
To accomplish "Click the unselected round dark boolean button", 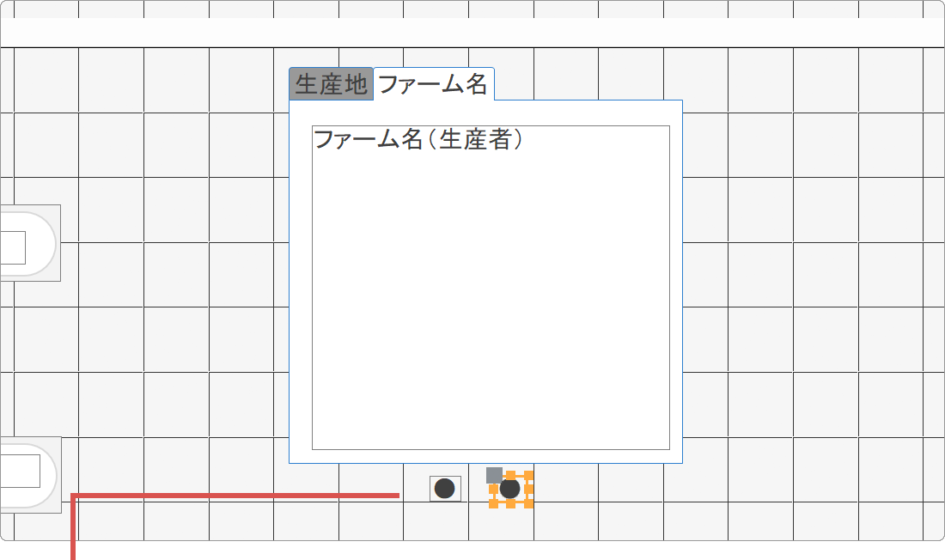I will [445, 488].
